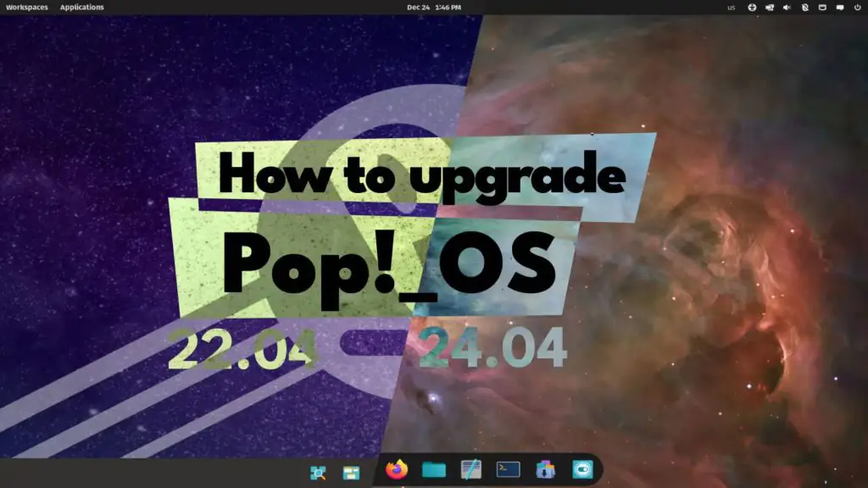
Task: Open the Workspaces menu
Action: tap(25, 7)
